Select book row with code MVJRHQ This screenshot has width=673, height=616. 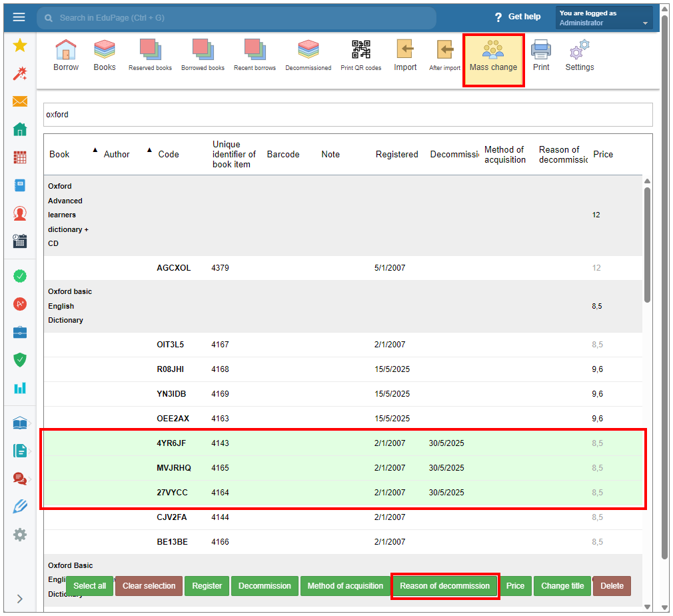click(173, 468)
